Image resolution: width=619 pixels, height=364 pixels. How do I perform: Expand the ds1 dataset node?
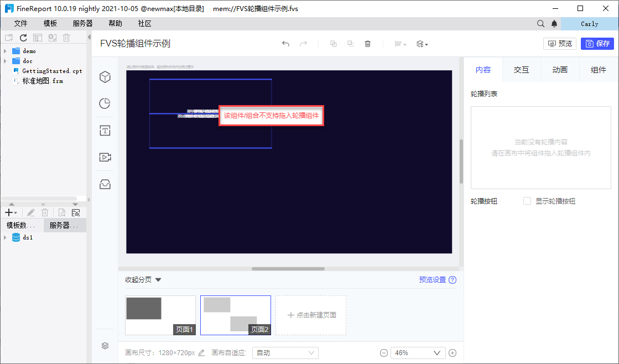[x=5, y=237]
